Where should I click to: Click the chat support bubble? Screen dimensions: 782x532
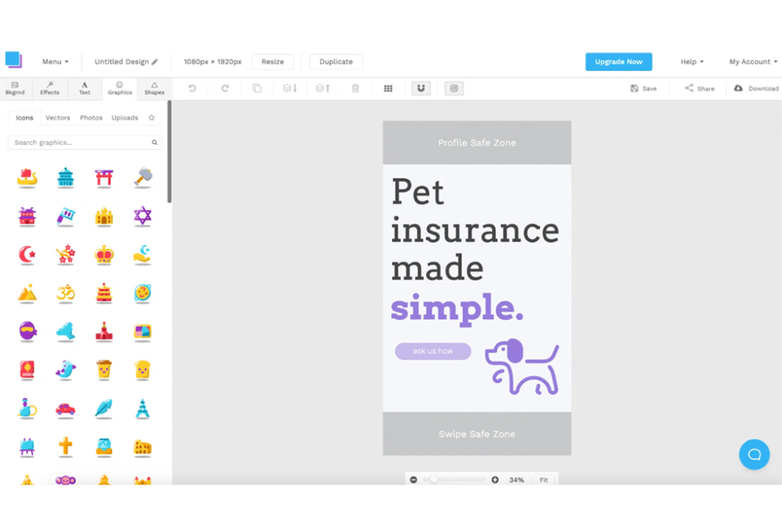click(x=754, y=454)
